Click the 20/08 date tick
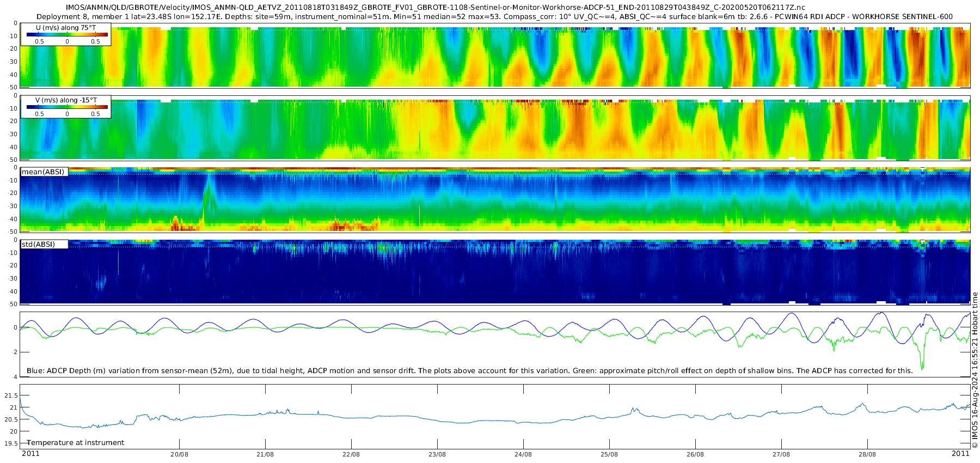 (179, 454)
